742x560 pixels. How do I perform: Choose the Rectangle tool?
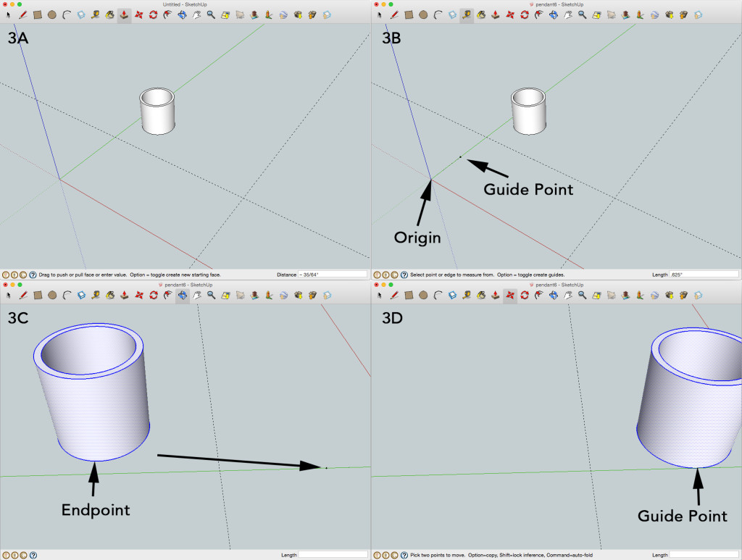coord(37,14)
